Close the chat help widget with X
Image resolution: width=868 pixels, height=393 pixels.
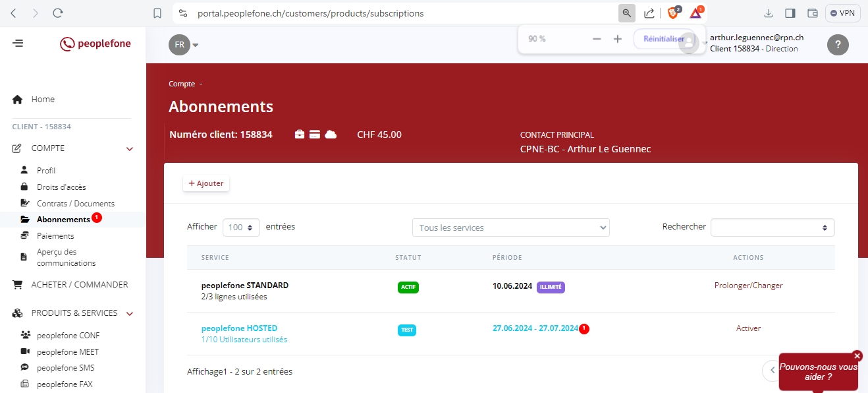point(857,355)
